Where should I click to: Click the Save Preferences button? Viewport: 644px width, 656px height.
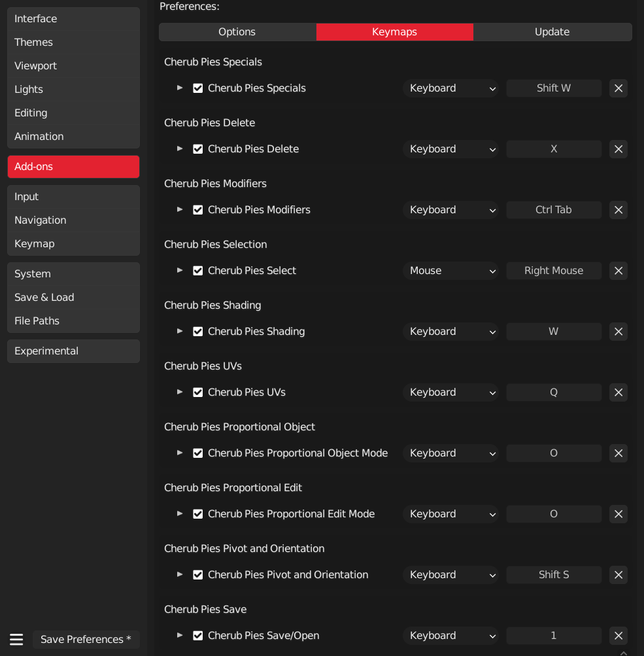point(86,640)
